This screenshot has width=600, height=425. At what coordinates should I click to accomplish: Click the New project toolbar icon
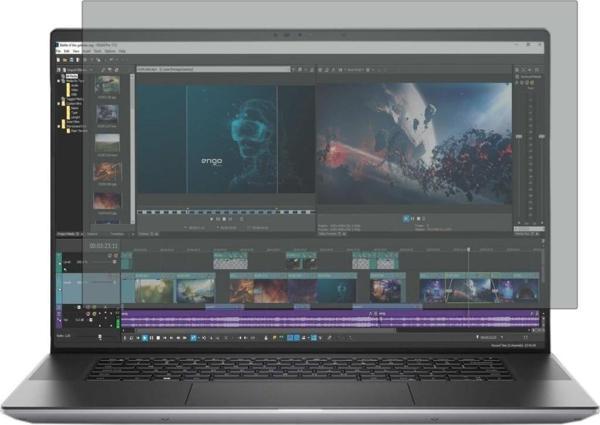[59, 60]
